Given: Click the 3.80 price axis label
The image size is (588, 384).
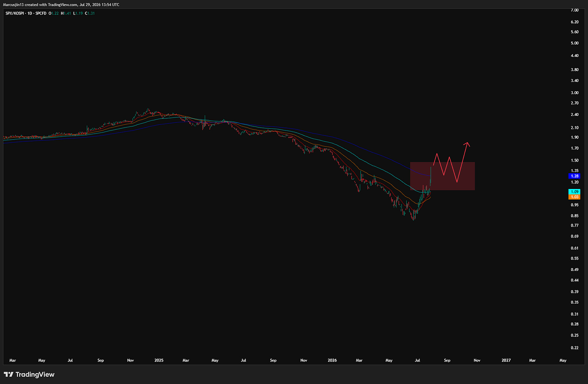Looking at the screenshot, I should pos(574,69).
